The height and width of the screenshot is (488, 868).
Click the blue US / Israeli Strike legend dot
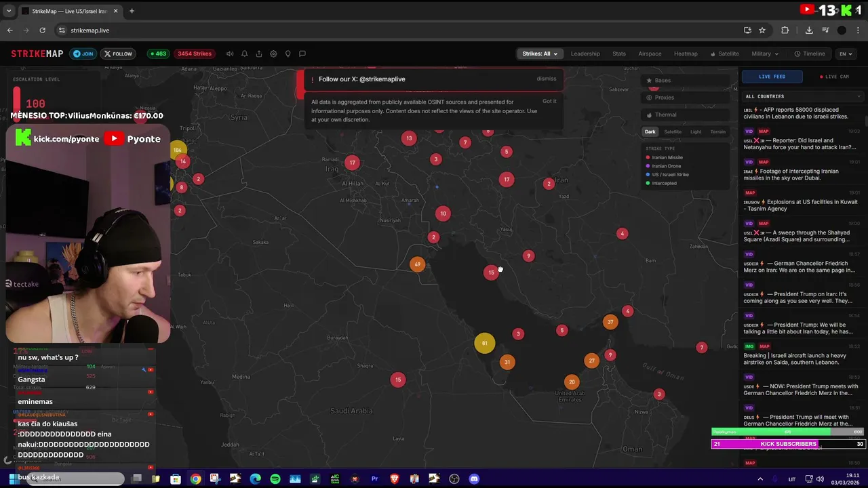click(x=648, y=175)
